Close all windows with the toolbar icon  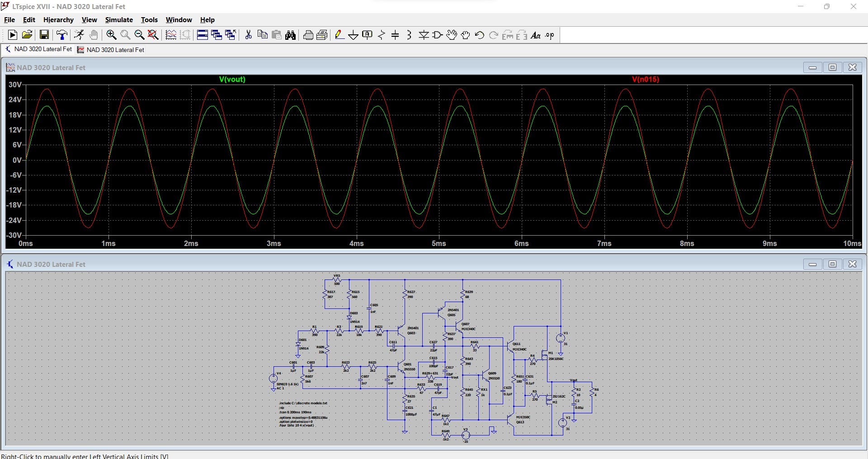(x=231, y=35)
